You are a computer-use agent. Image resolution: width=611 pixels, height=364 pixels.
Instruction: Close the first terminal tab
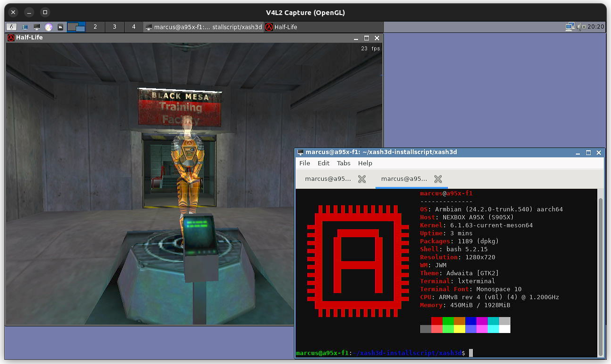pyautogui.click(x=362, y=179)
